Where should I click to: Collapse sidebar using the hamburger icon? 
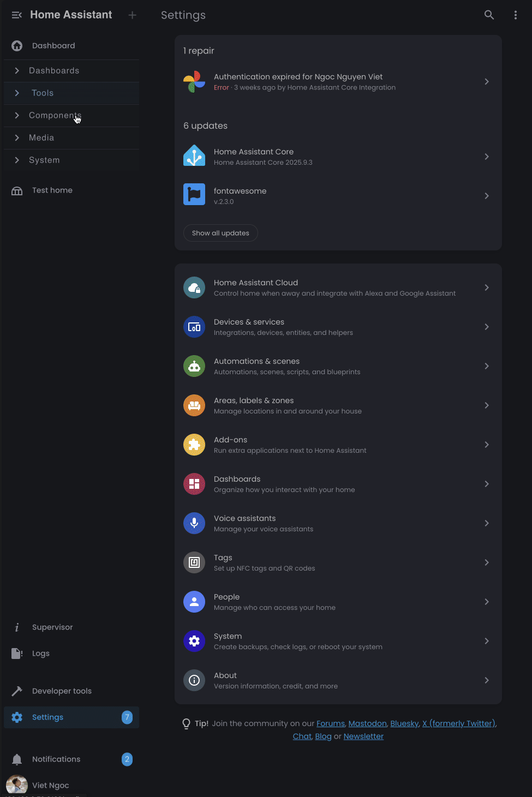[x=17, y=15]
